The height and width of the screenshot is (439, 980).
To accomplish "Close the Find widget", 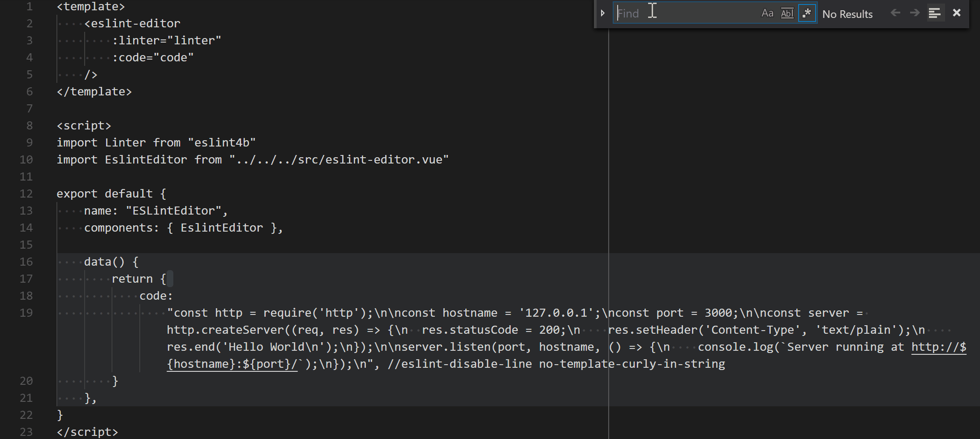I will (x=956, y=13).
